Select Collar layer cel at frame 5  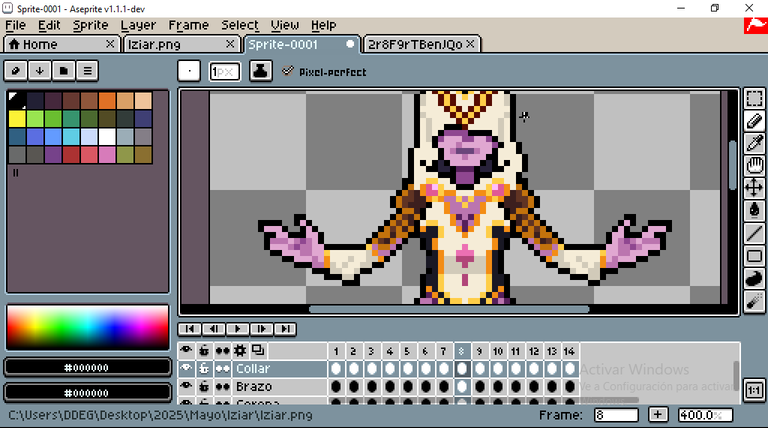(x=408, y=369)
